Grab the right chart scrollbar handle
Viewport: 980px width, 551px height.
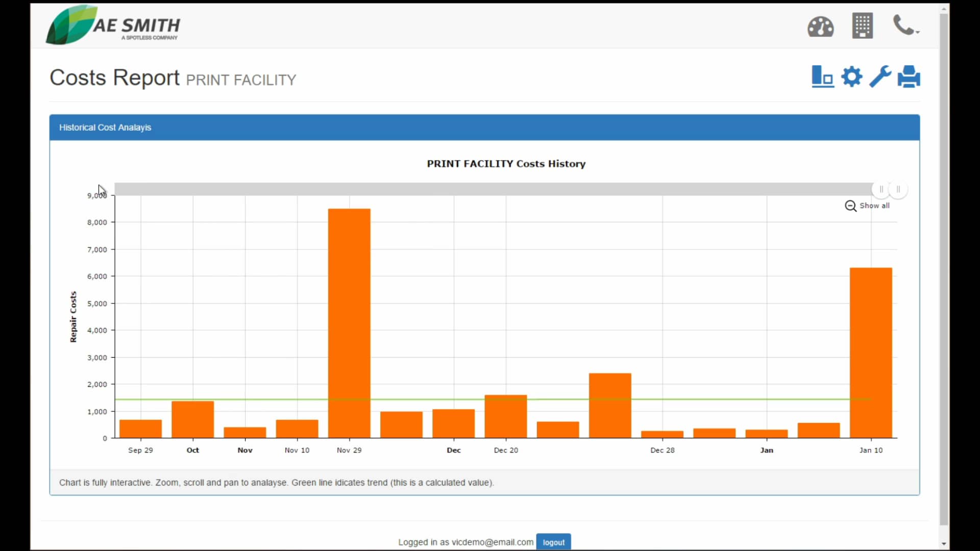click(898, 189)
